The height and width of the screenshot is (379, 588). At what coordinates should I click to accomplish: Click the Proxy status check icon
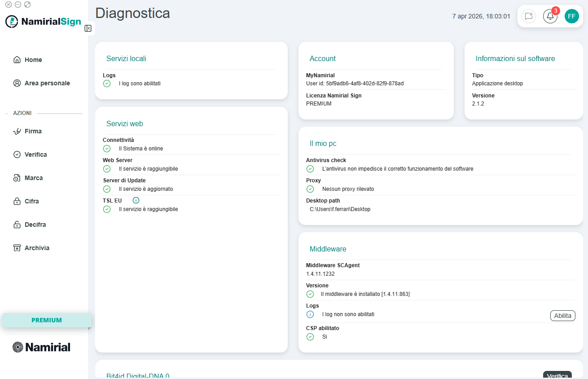310,189
